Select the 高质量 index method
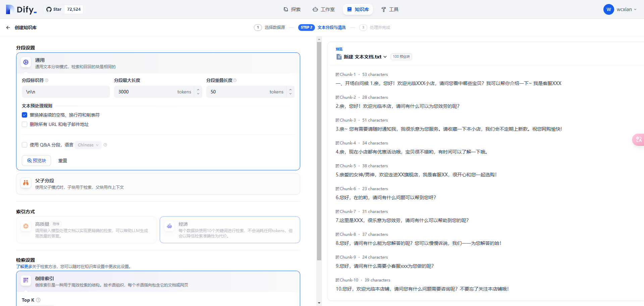 pos(87,230)
